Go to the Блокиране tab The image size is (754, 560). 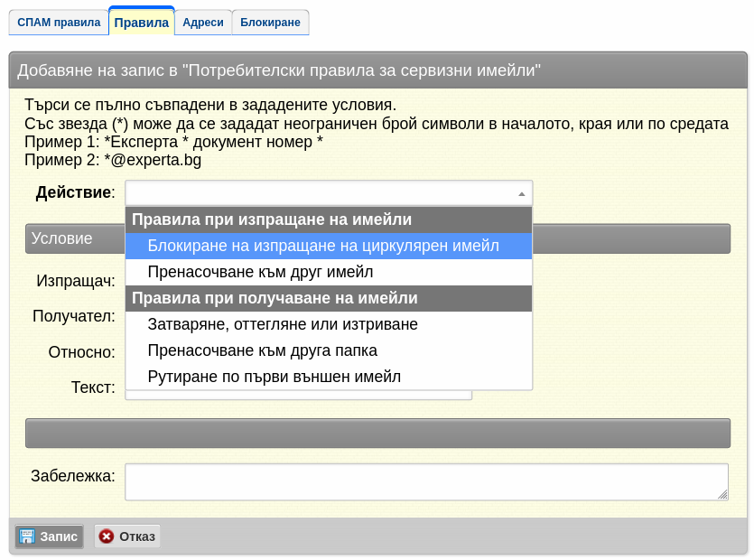click(x=270, y=23)
